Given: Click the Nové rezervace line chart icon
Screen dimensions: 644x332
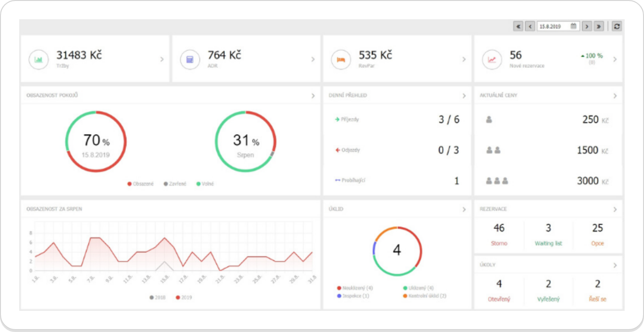Looking at the screenshot, I should (x=492, y=60).
